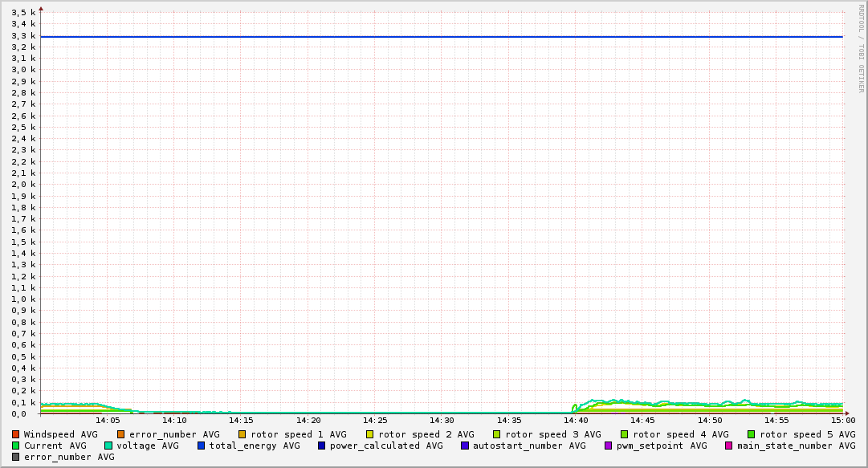
Task: Select the rotor speed 5 AVG legend label
Action: 808,434
